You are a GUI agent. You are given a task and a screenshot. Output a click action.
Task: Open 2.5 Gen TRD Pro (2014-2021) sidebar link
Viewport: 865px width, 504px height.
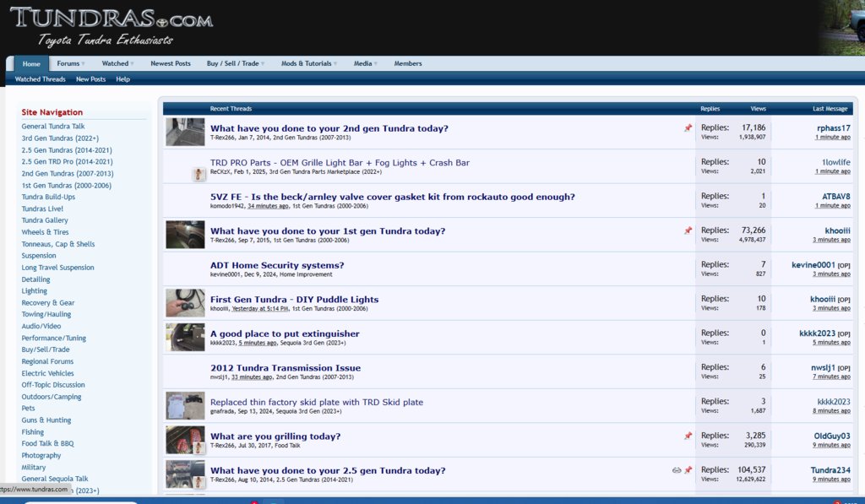(67, 161)
